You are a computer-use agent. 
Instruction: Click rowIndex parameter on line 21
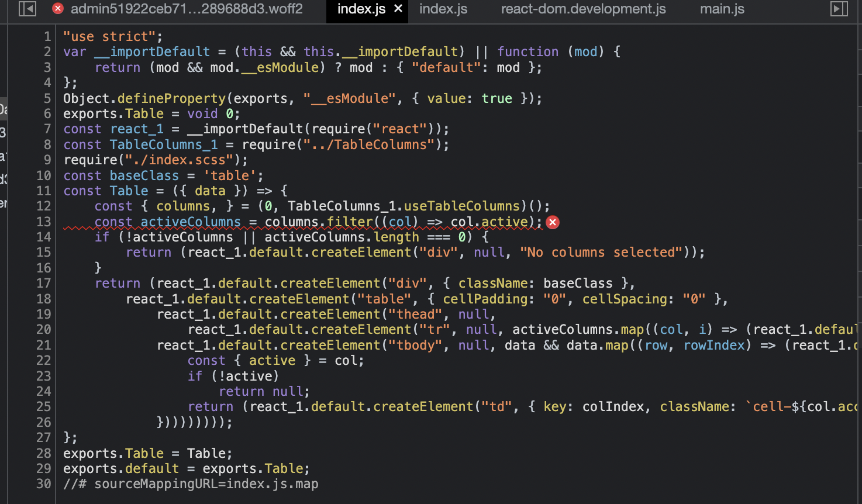715,345
